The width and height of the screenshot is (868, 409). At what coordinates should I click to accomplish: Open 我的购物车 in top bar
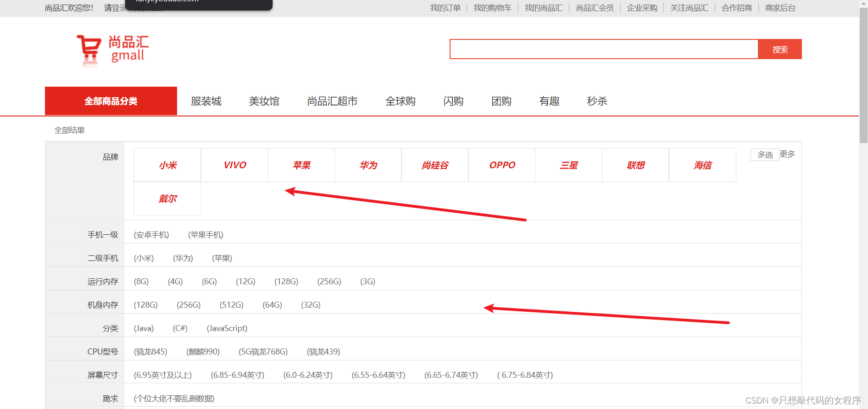pos(493,8)
